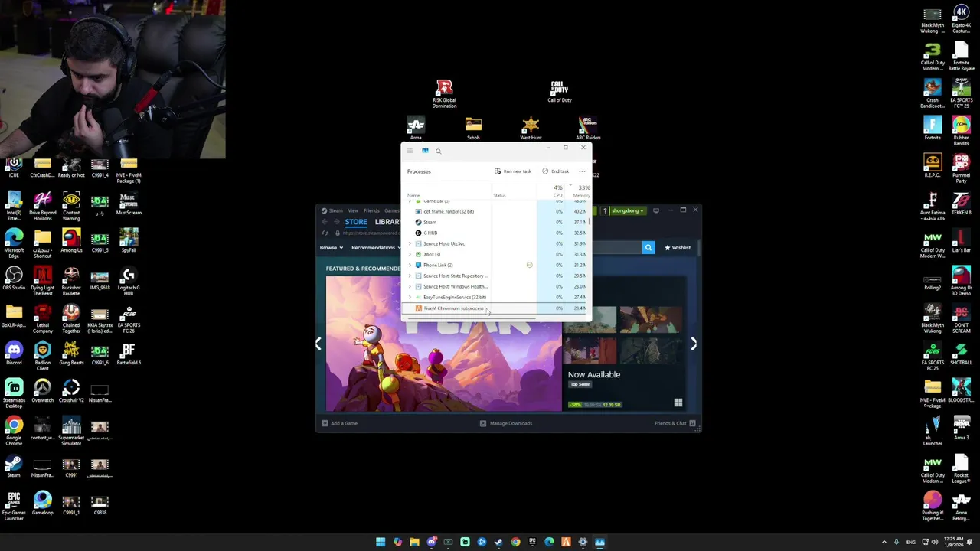The height and width of the screenshot is (551, 980).
Task: Click the Task Manager search icon
Action: point(438,151)
